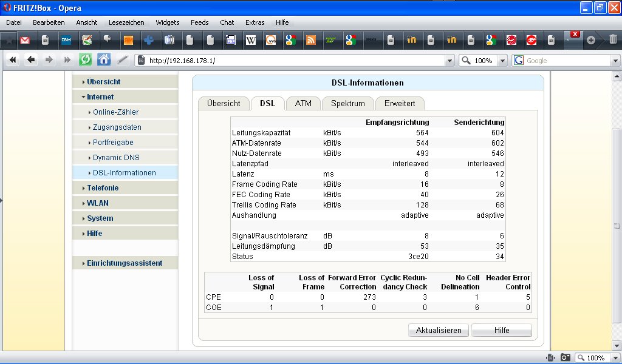The width and height of the screenshot is (622, 364).
Task: Click the green Reload page icon
Action: [x=86, y=60]
